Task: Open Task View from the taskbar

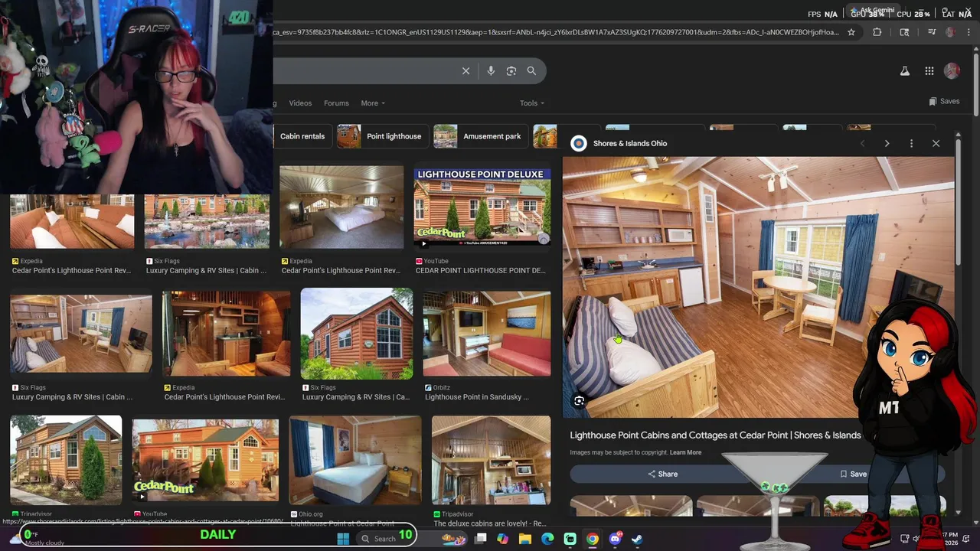Action: [x=481, y=539]
